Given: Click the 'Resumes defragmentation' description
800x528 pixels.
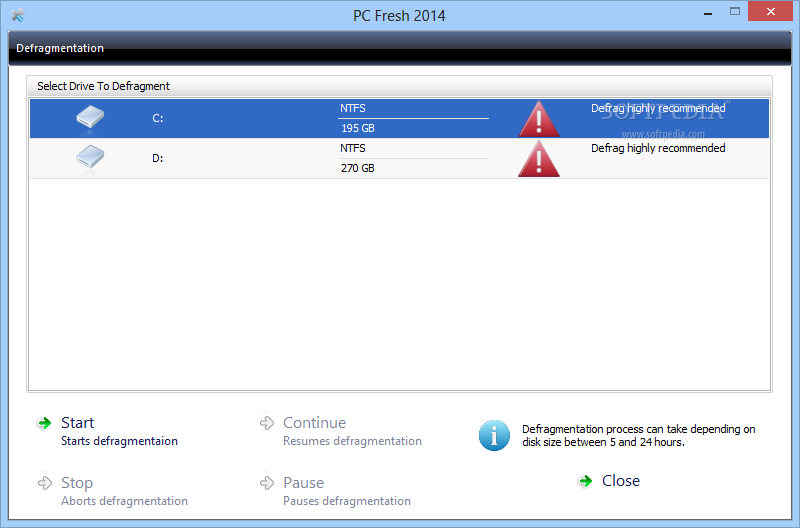Looking at the screenshot, I should pyautogui.click(x=353, y=441).
